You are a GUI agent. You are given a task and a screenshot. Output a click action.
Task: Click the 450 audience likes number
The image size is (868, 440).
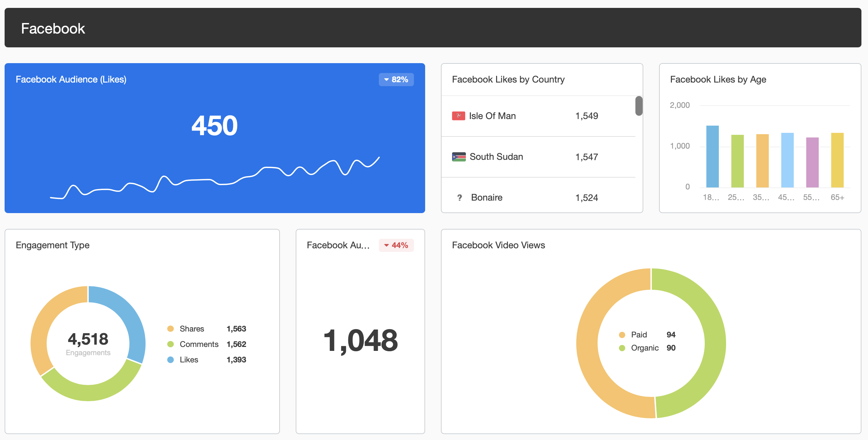point(215,125)
